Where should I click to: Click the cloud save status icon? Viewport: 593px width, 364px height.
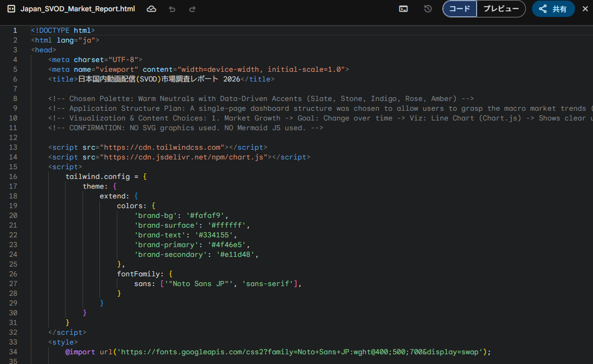[151, 9]
